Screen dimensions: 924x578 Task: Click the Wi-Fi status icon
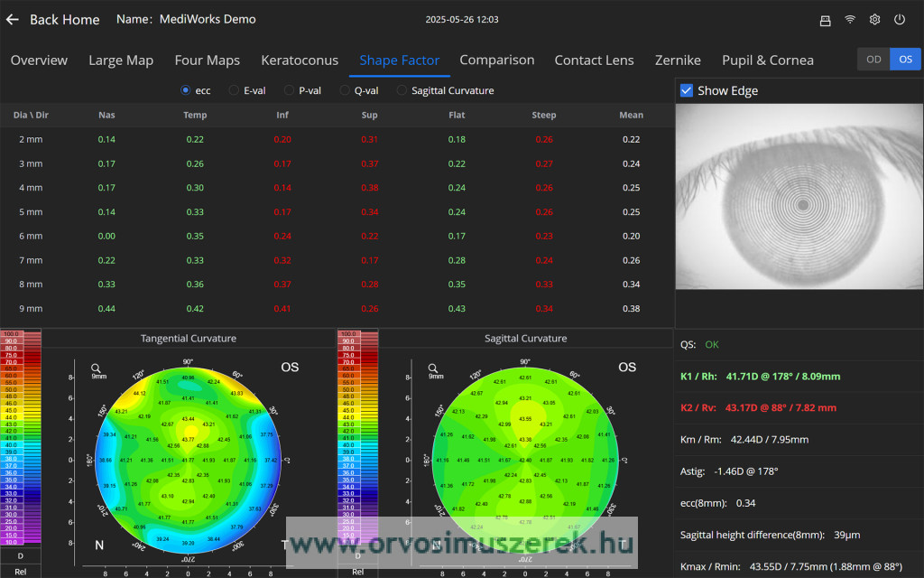(x=850, y=20)
